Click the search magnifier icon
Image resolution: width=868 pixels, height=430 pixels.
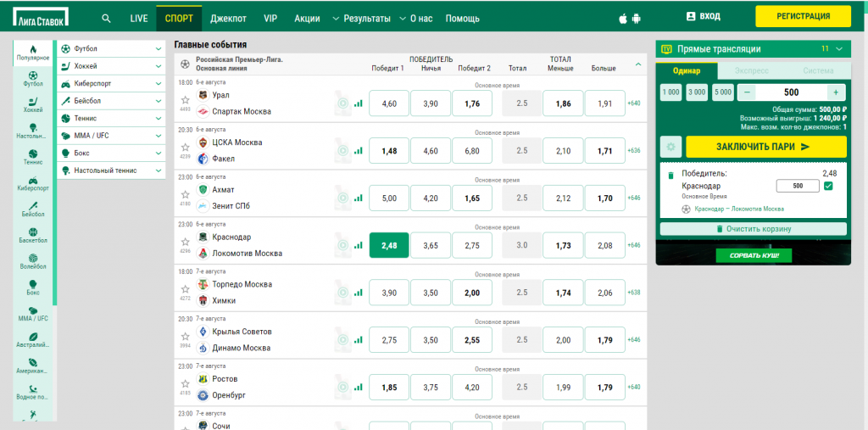106,18
